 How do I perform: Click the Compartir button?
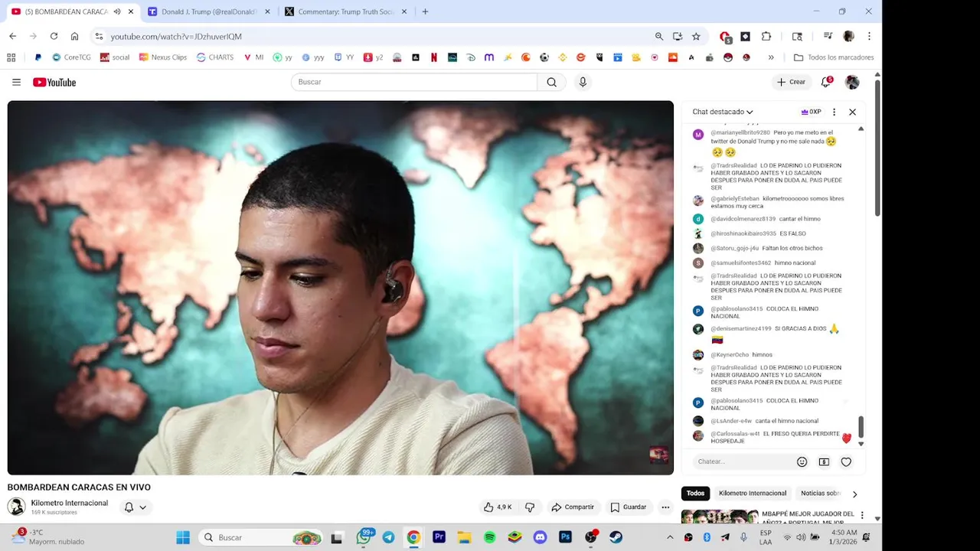click(572, 507)
